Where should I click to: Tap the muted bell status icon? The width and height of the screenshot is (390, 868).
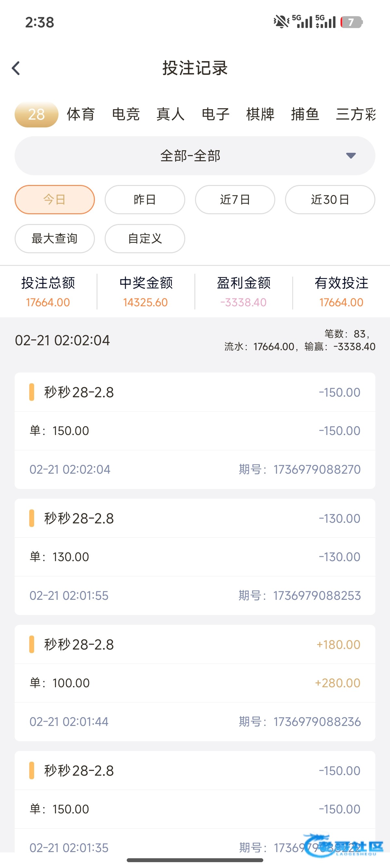[281, 22]
